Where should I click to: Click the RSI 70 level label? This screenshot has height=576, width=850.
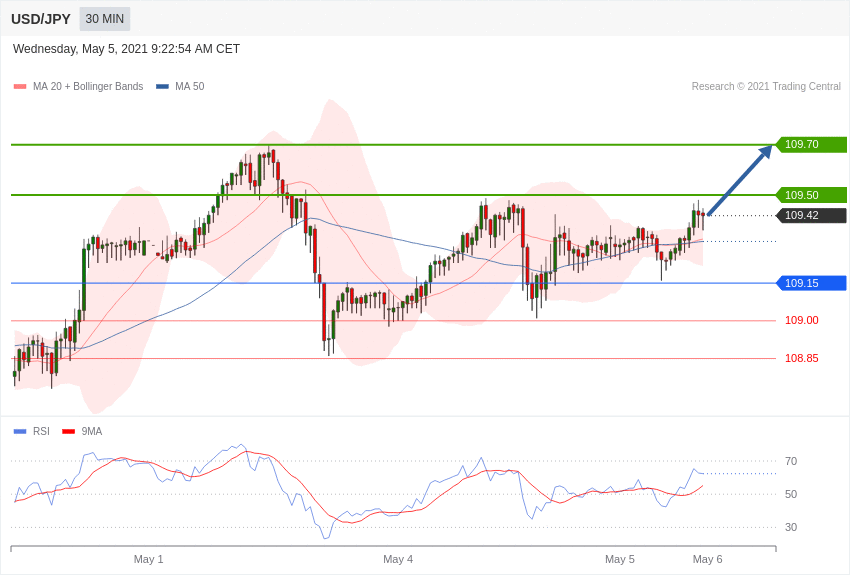[791, 461]
